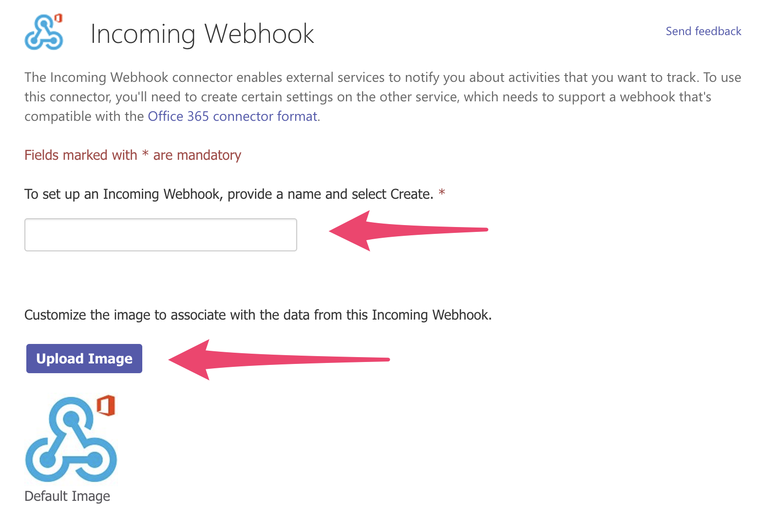Open the Send feedback link
Screen dimensions: 764x532
703,31
